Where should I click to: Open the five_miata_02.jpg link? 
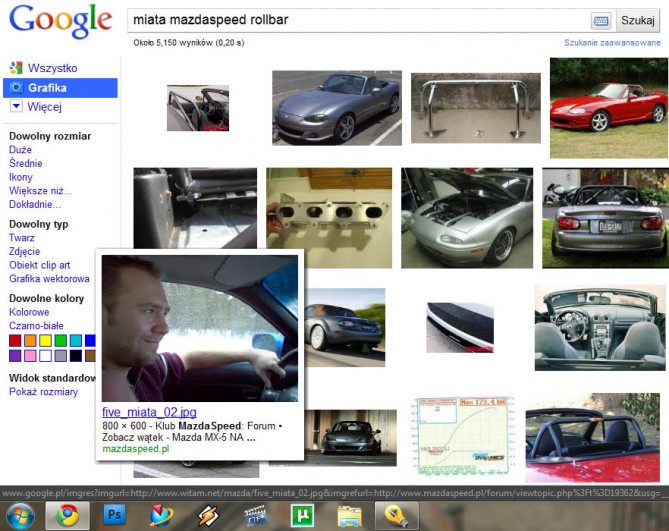click(x=149, y=412)
